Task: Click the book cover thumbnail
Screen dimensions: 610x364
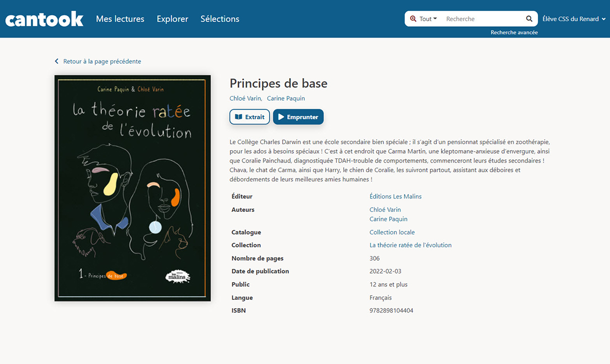Action: (x=133, y=188)
